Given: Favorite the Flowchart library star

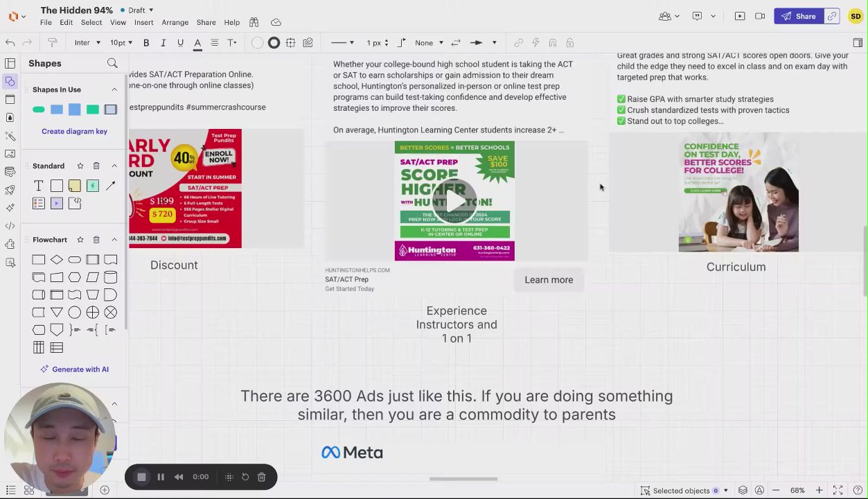Looking at the screenshot, I should click(80, 240).
